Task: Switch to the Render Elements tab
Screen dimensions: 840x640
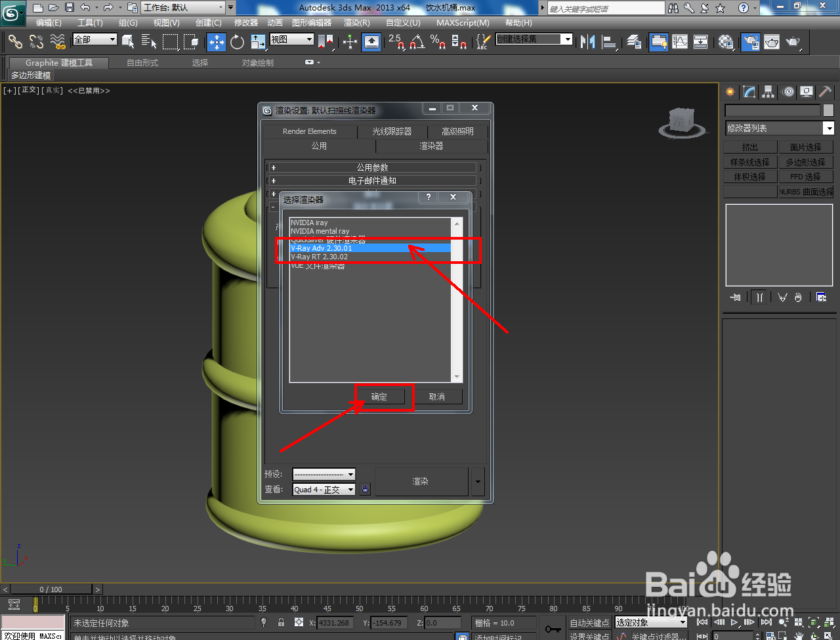Action: tap(310, 131)
